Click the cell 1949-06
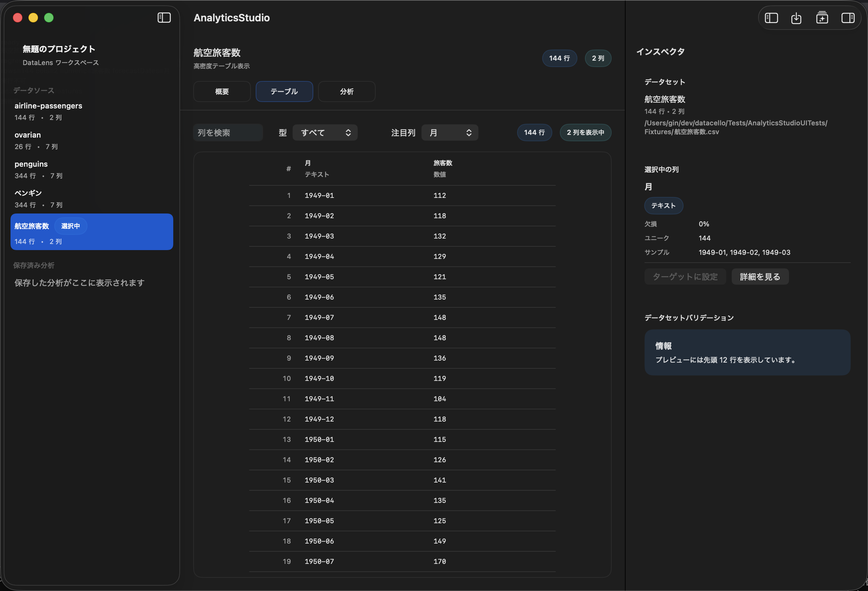Image resolution: width=868 pixels, height=591 pixels. tap(319, 297)
